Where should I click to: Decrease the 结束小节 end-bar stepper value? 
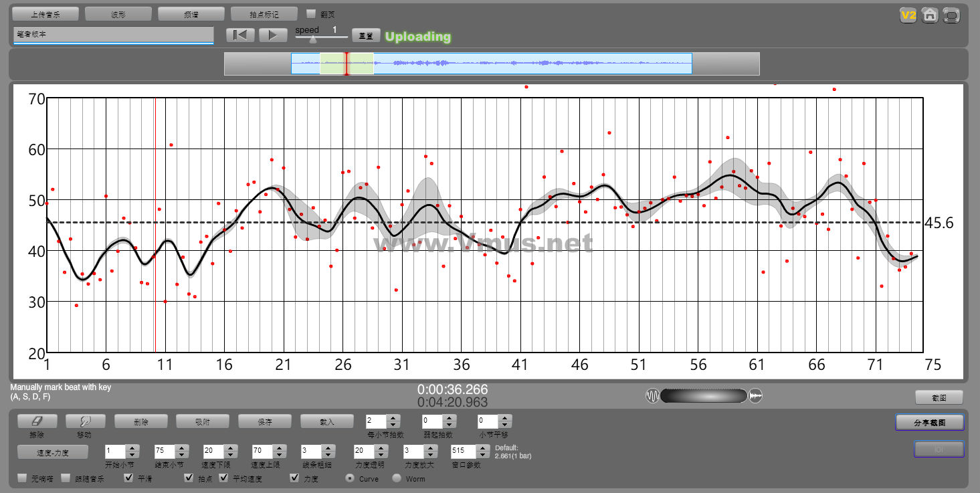click(x=181, y=455)
